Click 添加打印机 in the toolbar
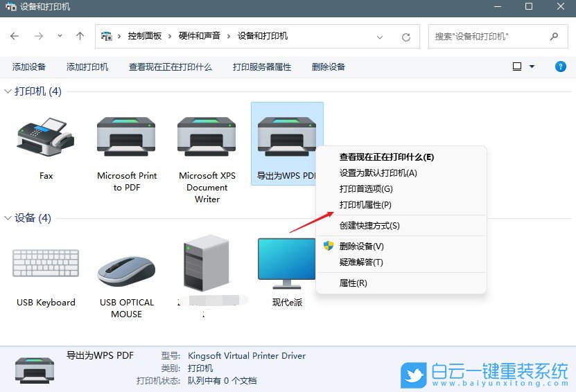Image resolution: width=576 pixels, height=392 pixels. point(87,66)
